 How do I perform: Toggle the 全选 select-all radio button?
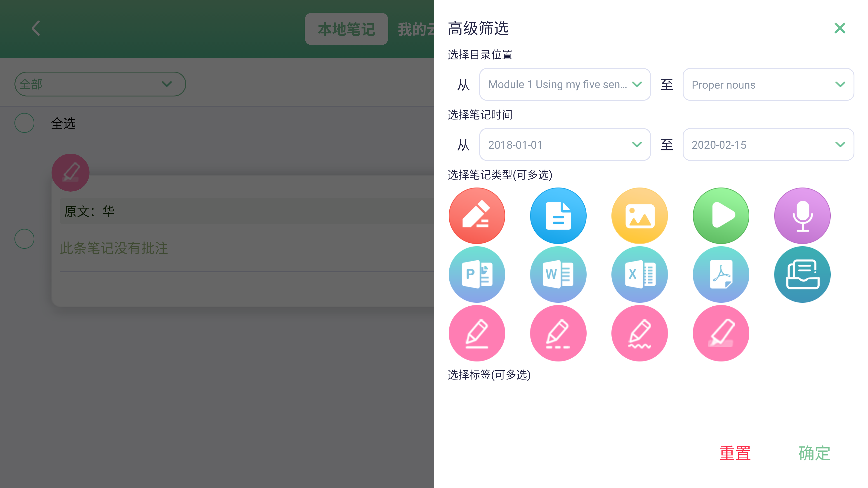24,123
